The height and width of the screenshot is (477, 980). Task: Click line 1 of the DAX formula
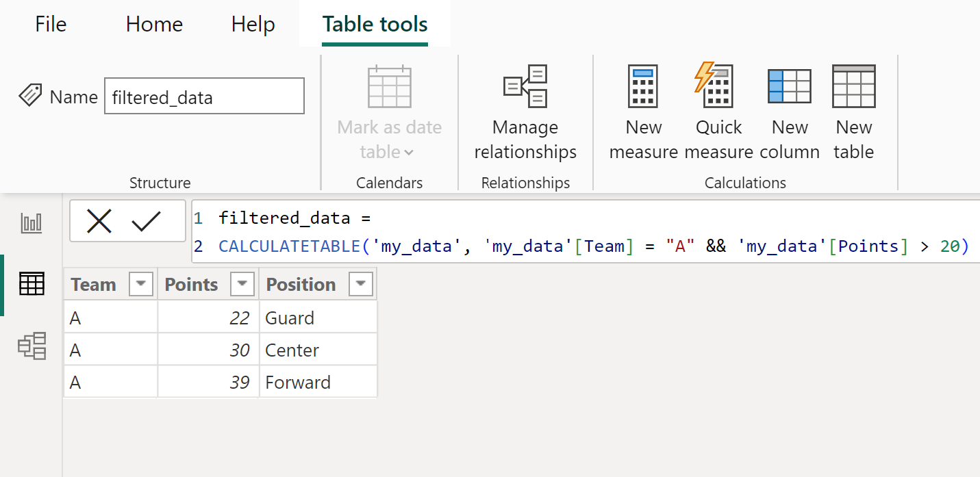(x=294, y=218)
